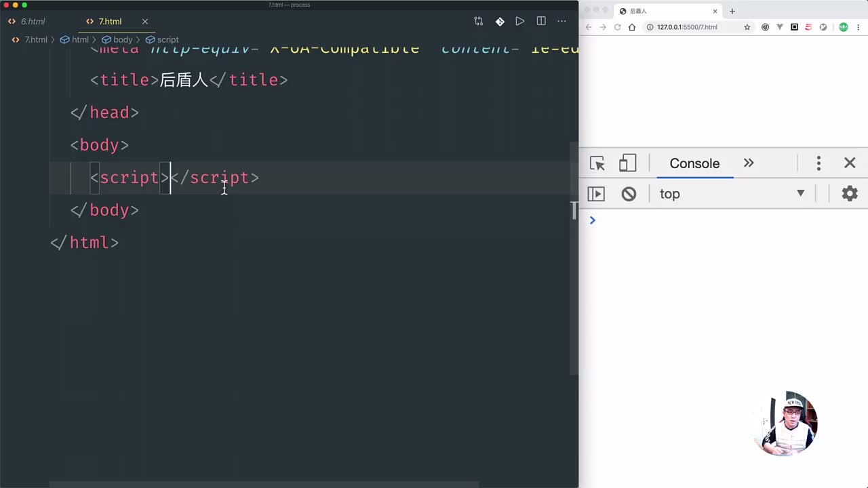
Task: Open a new browser tab
Action: coord(732,11)
